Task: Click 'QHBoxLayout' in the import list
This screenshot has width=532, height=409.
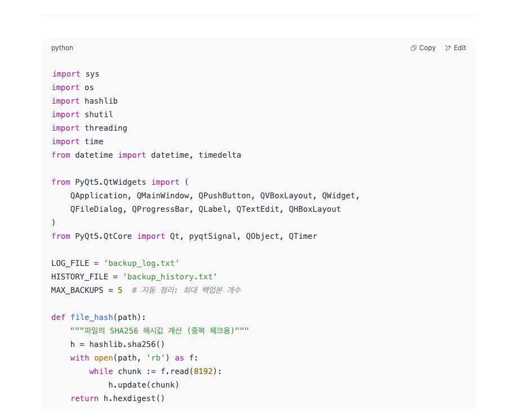Action: tap(315, 209)
